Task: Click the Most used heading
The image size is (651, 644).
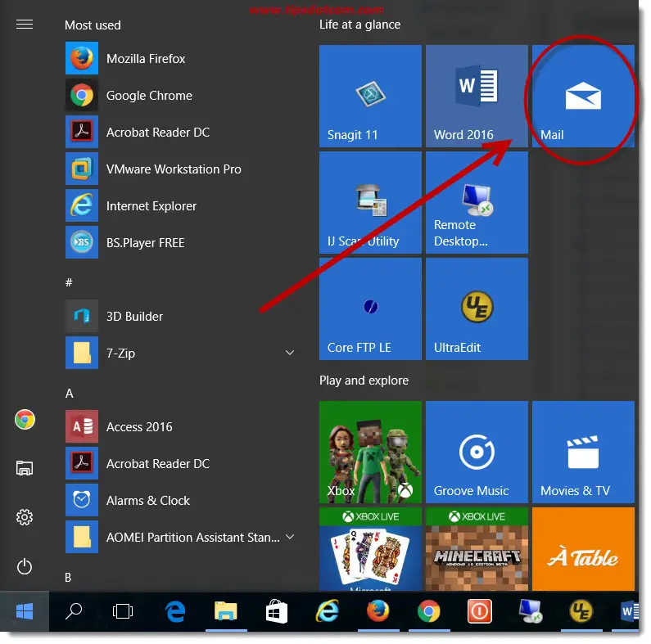Action: click(93, 25)
